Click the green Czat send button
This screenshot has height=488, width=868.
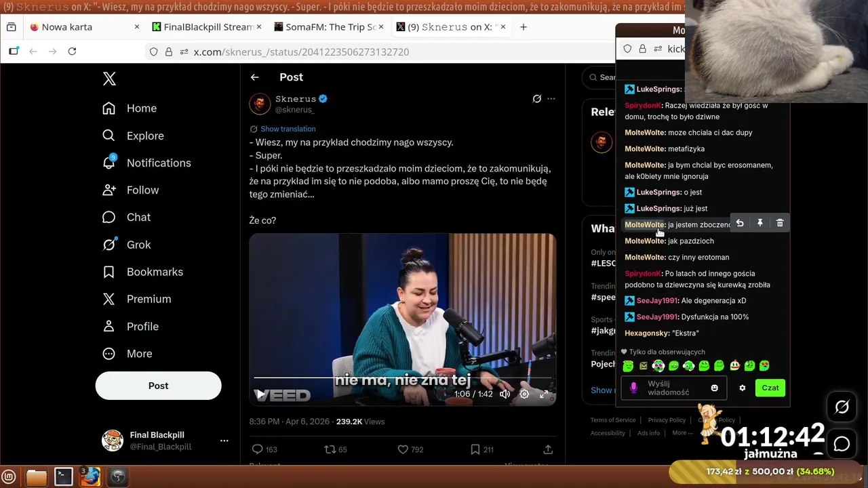770,388
